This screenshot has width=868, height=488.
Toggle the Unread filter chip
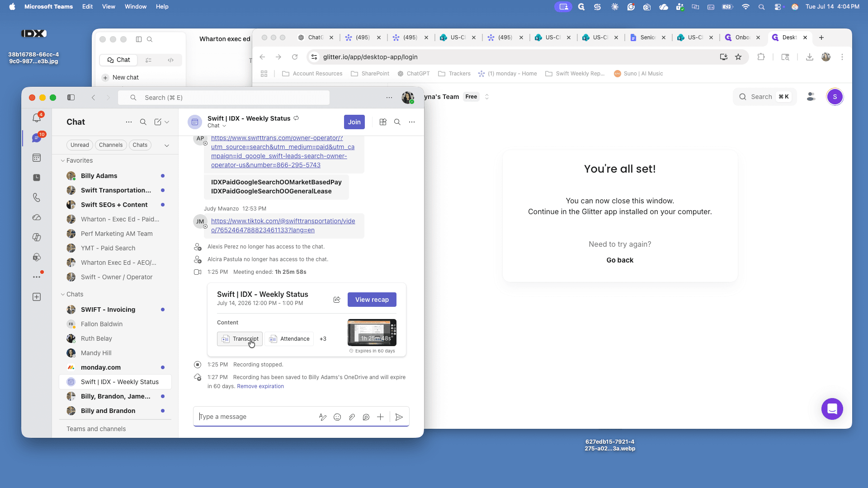(x=80, y=145)
